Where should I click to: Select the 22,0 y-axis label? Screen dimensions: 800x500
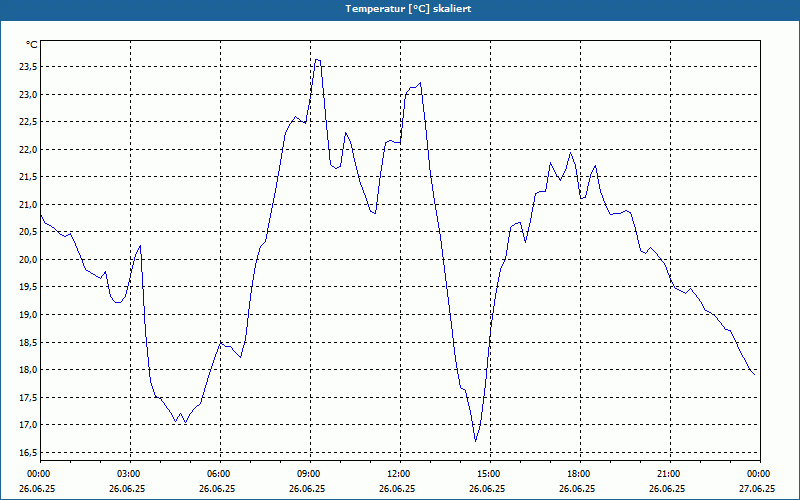28,149
